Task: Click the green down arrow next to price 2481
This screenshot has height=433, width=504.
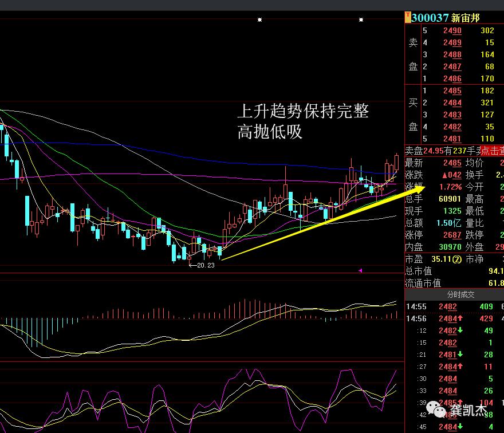Action: pyautogui.click(x=459, y=355)
